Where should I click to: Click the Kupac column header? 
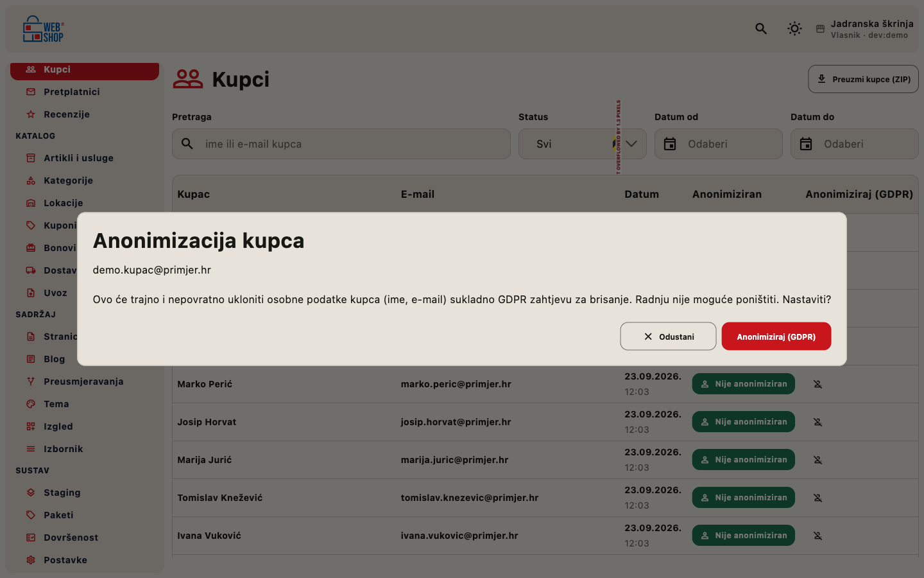(194, 194)
